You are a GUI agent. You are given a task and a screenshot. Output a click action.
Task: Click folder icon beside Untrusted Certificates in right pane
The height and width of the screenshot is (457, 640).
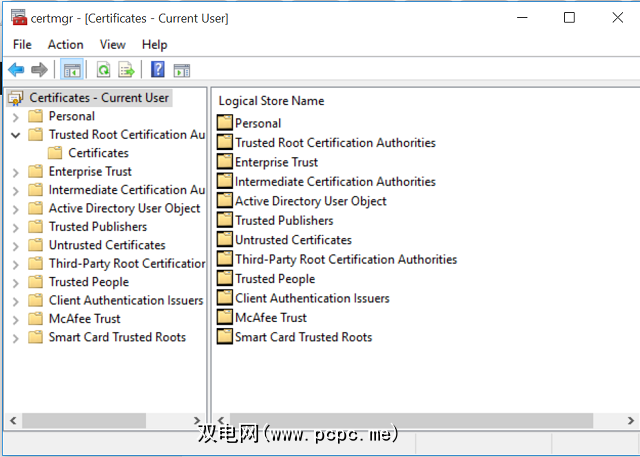point(224,239)
